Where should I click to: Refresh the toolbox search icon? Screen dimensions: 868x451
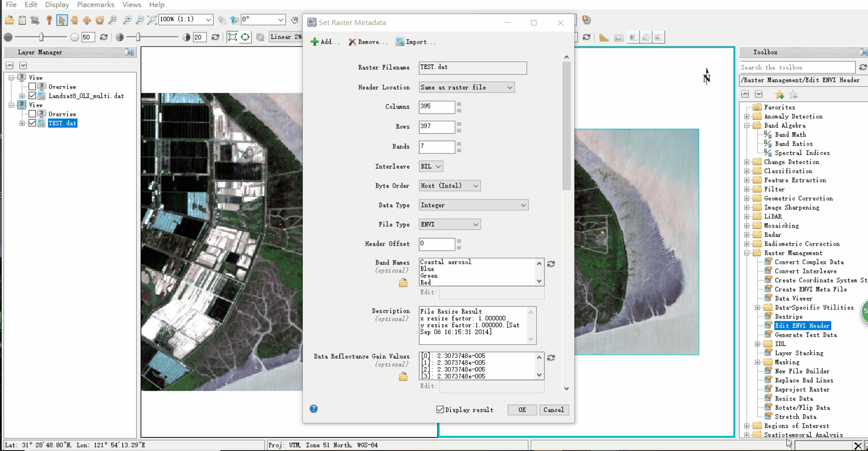[x=863, y=67]
